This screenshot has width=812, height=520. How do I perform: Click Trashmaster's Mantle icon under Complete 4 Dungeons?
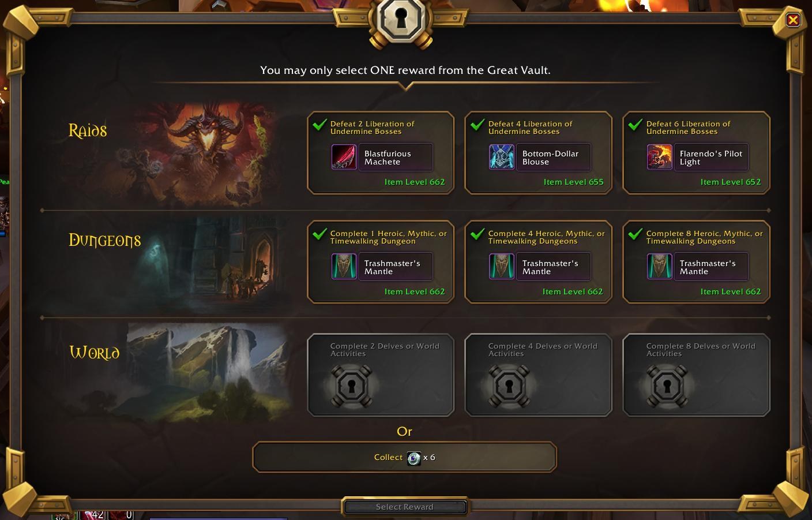[x=502, y=267]
